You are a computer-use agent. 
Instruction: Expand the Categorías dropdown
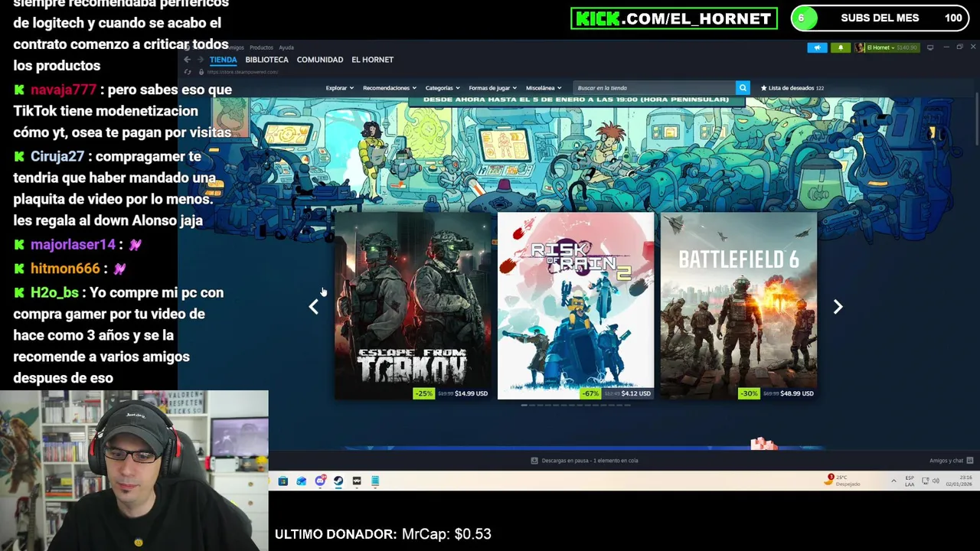click(x=443, y=88)
